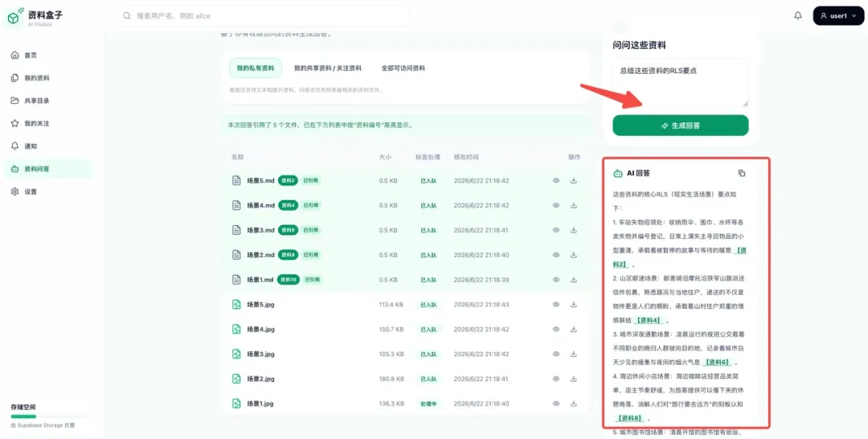The width and height of the screenshot is (868, 439).
Task: Click the 资料4 badge on 场景4.md
Action: pos(288,205)
